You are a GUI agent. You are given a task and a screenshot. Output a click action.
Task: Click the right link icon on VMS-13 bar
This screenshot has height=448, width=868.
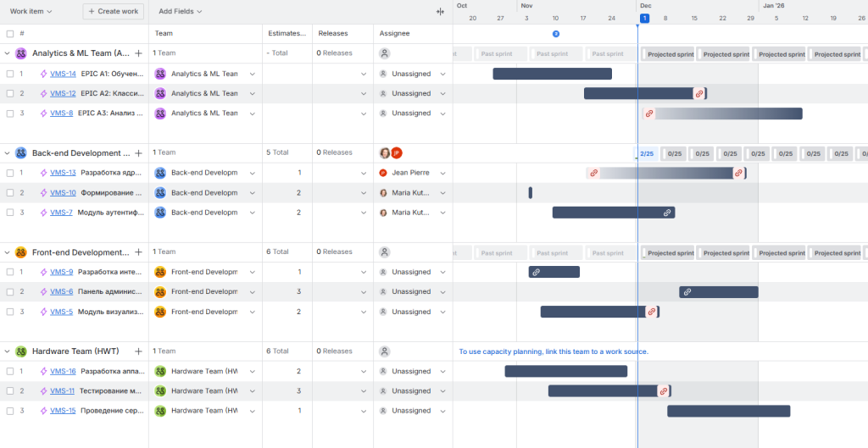click(x=738, y=173)
